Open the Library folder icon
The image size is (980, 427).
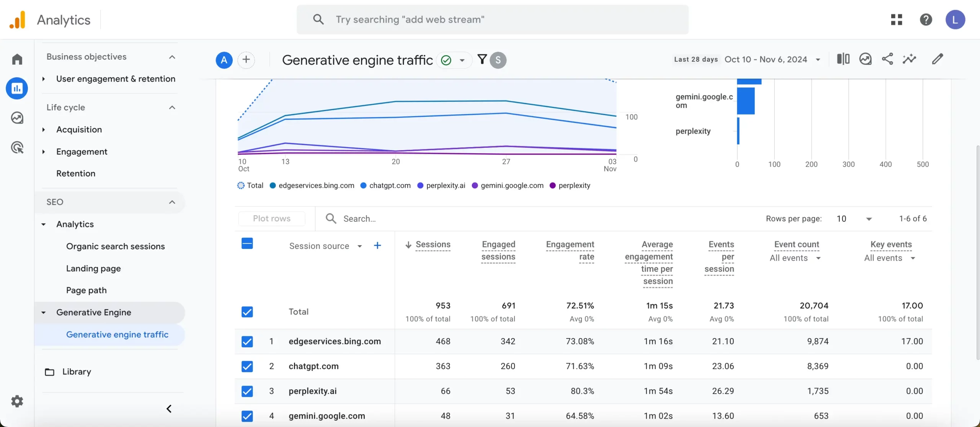pyautogui.click(x=49, y=372)
